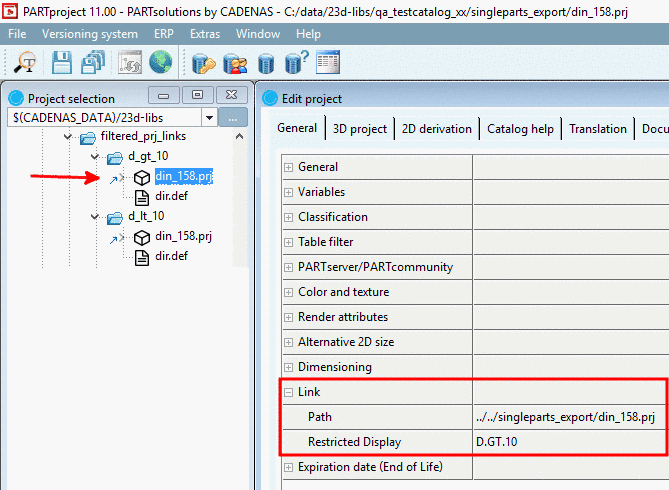Click the link arrow icon beside din_158.prj in d_lt_10
The width and height of the screenshot is (669, 490).
click(113, 240)
